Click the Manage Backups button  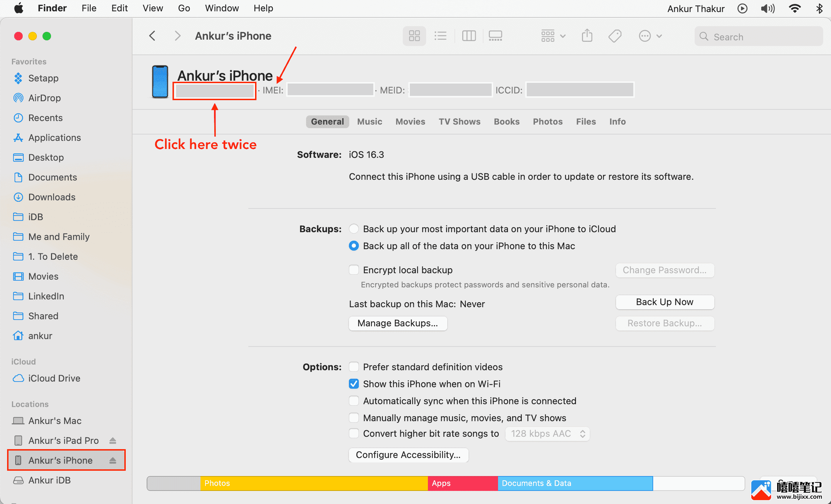396,323
